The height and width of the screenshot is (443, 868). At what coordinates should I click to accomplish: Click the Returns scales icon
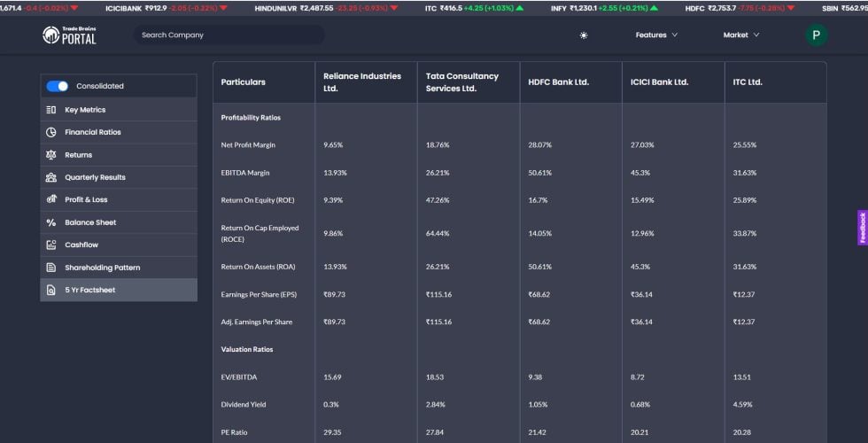pyautogui.click(x=51, y=155)
